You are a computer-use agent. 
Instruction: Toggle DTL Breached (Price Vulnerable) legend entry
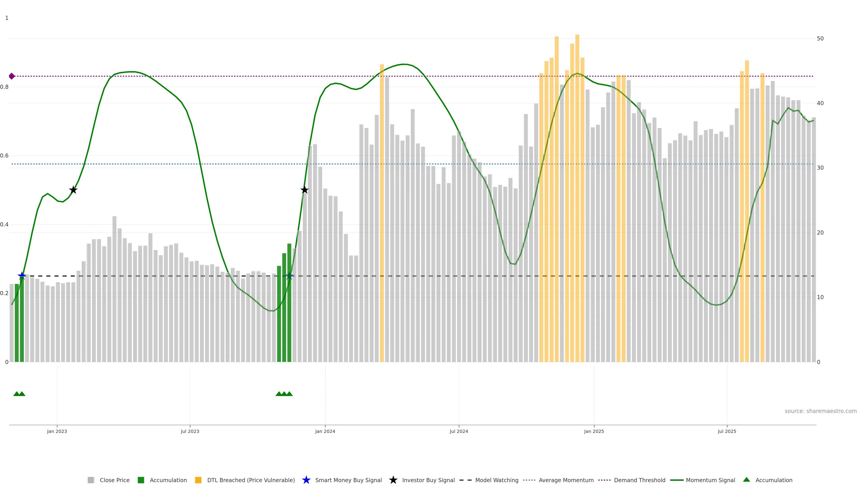[x=251, y=480]
